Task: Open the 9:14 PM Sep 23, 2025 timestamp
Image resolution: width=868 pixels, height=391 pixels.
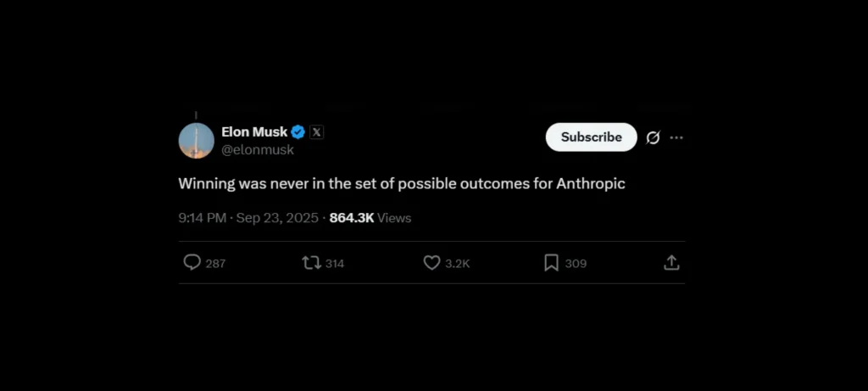Action: pos(248,218)
